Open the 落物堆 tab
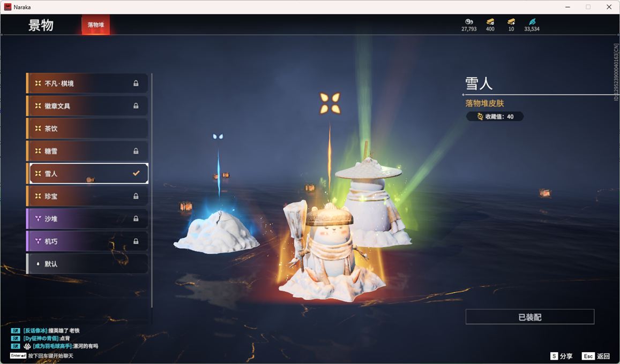620x364 pixels. (x=95, y=25)
